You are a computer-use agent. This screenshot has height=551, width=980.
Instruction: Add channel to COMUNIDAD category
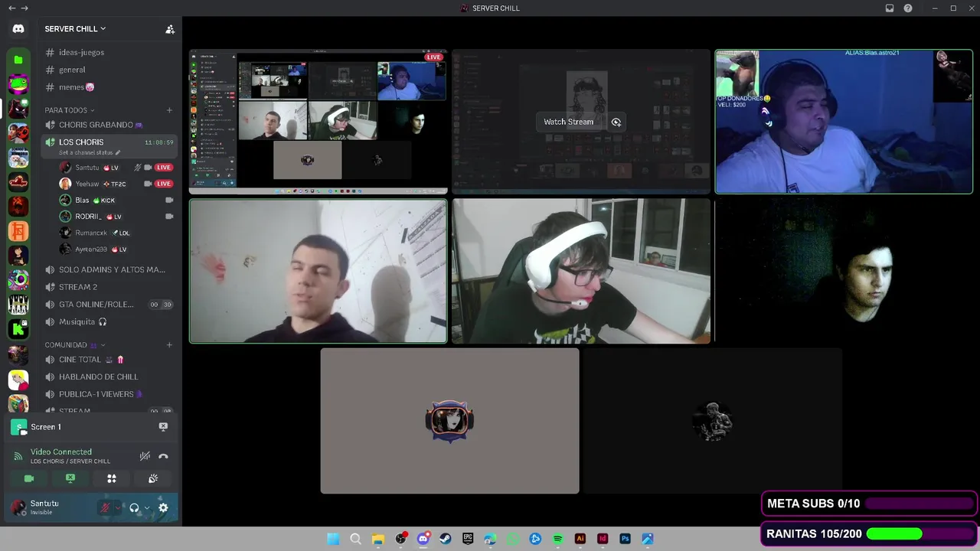coord(169,345)
